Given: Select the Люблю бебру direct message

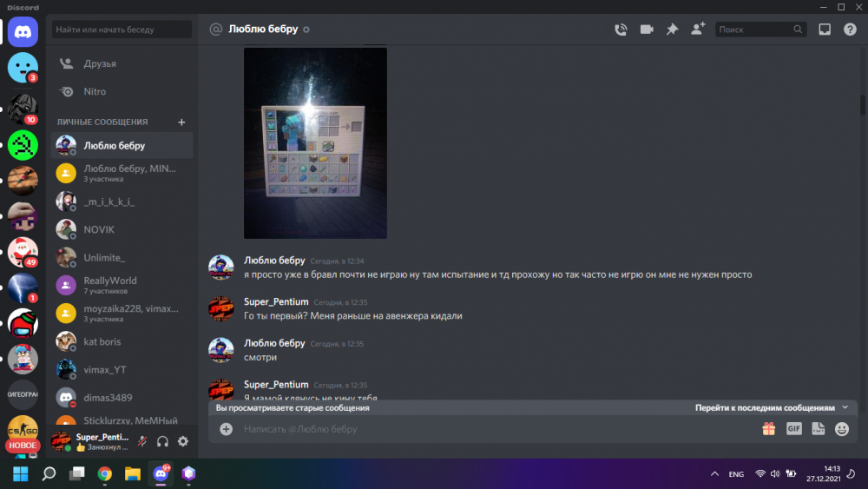Looking at the screenshot, I should 122,146.
